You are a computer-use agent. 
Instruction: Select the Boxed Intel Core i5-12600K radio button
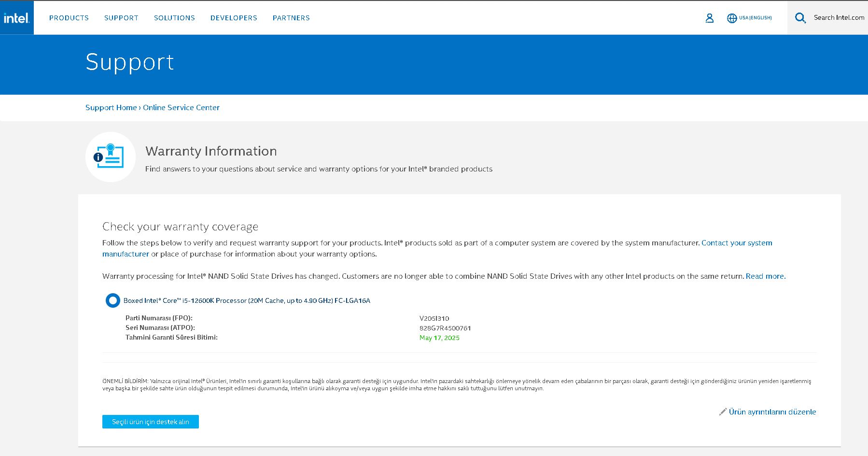[112, 300]
